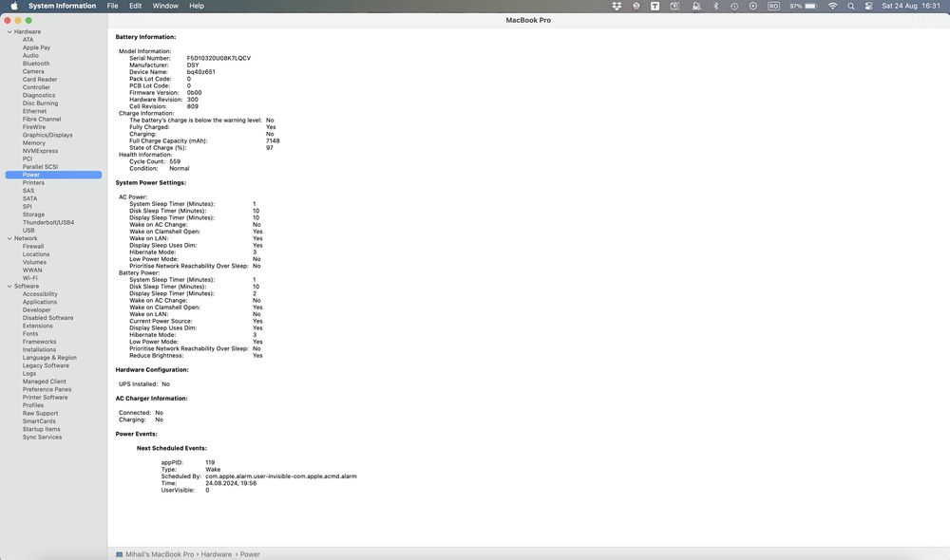The image size is (950, 560).
Task: Click the Full Charge Capacity value 7148
Action: click(273, 141)
